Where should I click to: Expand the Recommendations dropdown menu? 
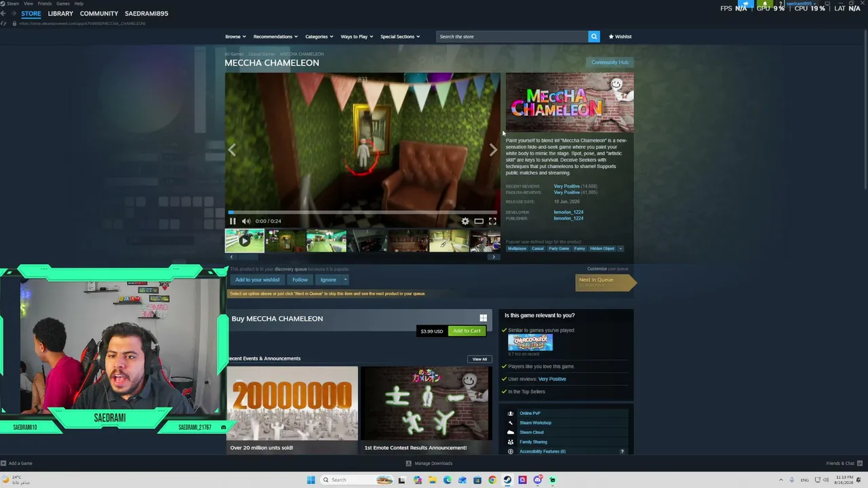click(x=275, y=37)
